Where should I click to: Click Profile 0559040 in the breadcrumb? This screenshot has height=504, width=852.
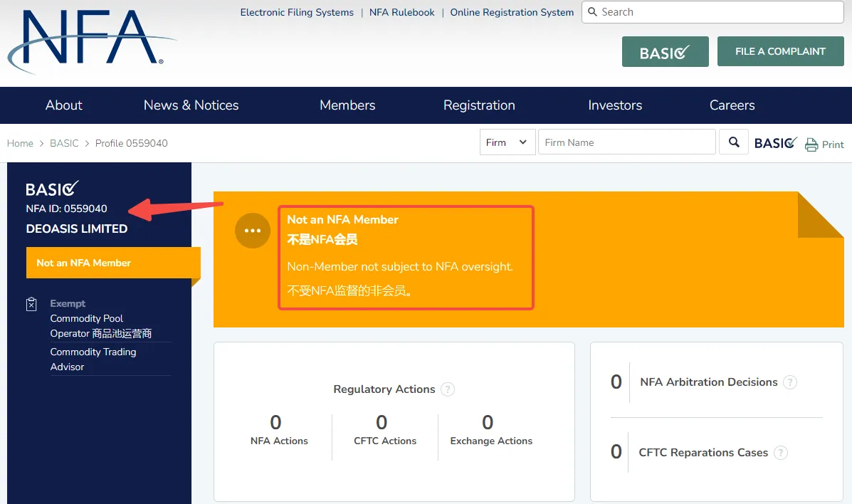(x=132, y=143)
